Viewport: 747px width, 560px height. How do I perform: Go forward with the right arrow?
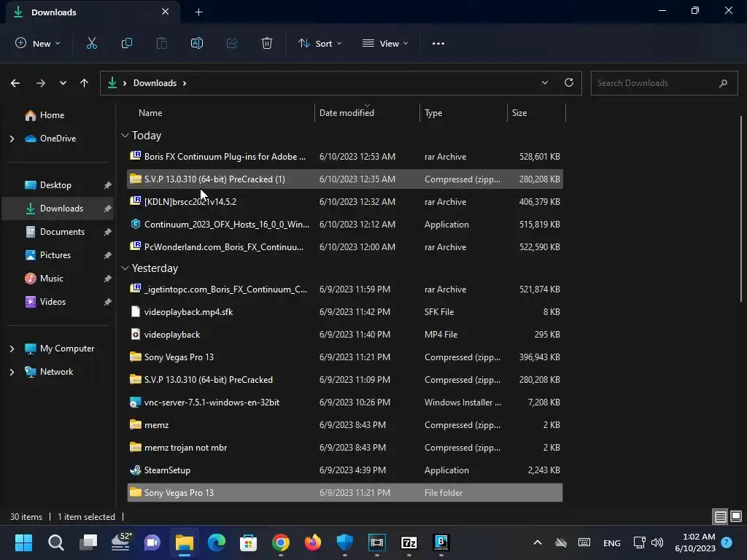41,83
